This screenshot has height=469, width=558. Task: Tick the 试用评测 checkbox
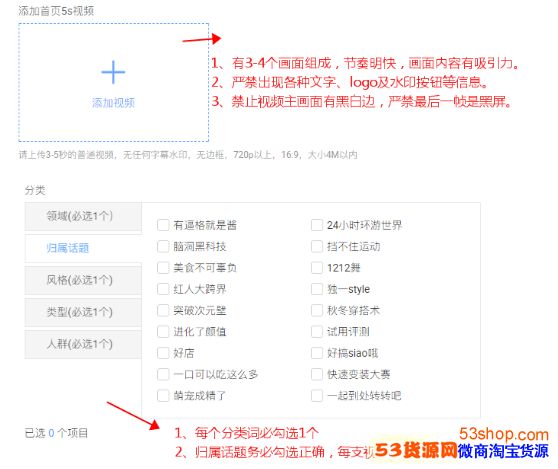[317, 332]
